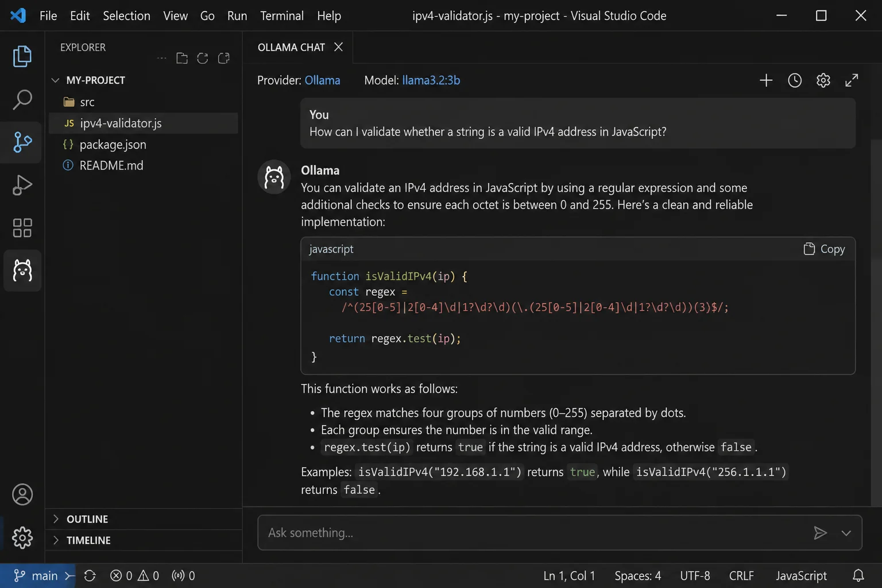
Task: Open the Terminal menu
Action: click(282, 16)
